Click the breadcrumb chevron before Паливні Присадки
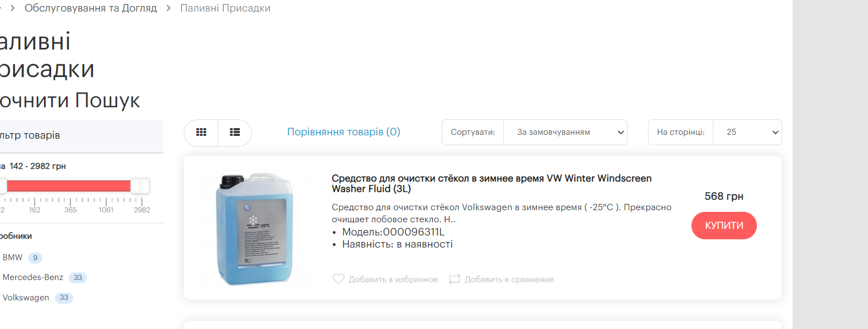 pyautogui.click(x=168, y=8)
